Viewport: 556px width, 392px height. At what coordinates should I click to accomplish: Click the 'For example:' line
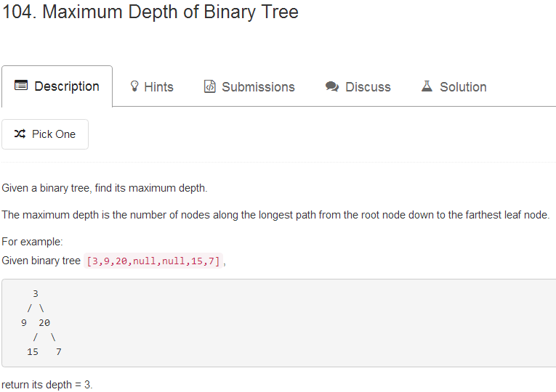pyautogui.click(x=33, y=242)
